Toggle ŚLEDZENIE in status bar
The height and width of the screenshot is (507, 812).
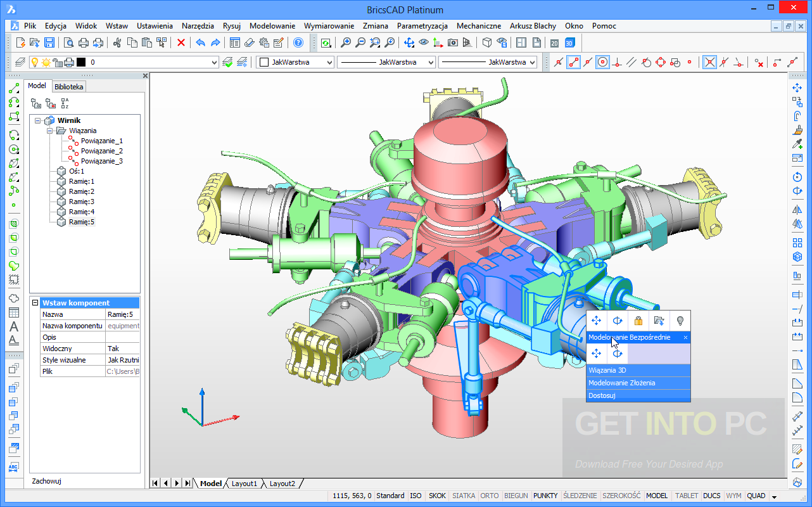pyautogui.click(x=580, y=496)
